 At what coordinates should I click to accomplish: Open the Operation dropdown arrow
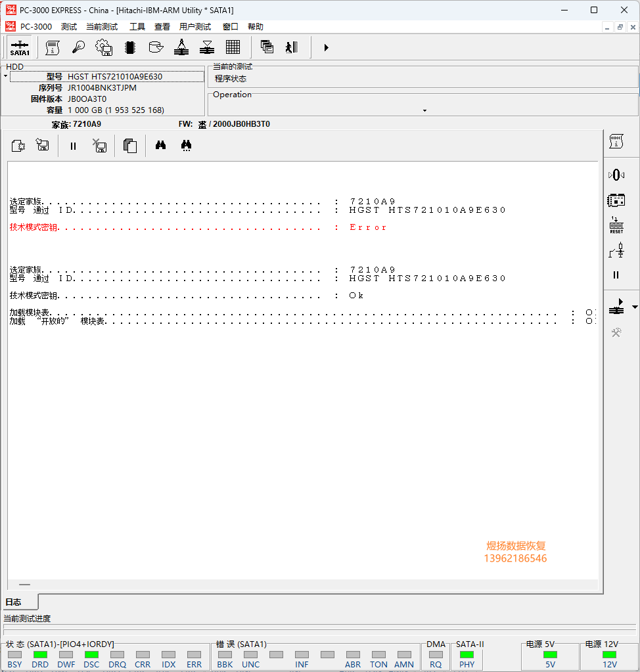tap(425, 110)
